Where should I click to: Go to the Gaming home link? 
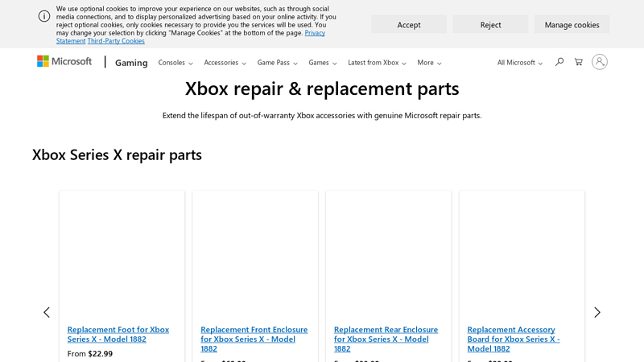pos(131,63)
